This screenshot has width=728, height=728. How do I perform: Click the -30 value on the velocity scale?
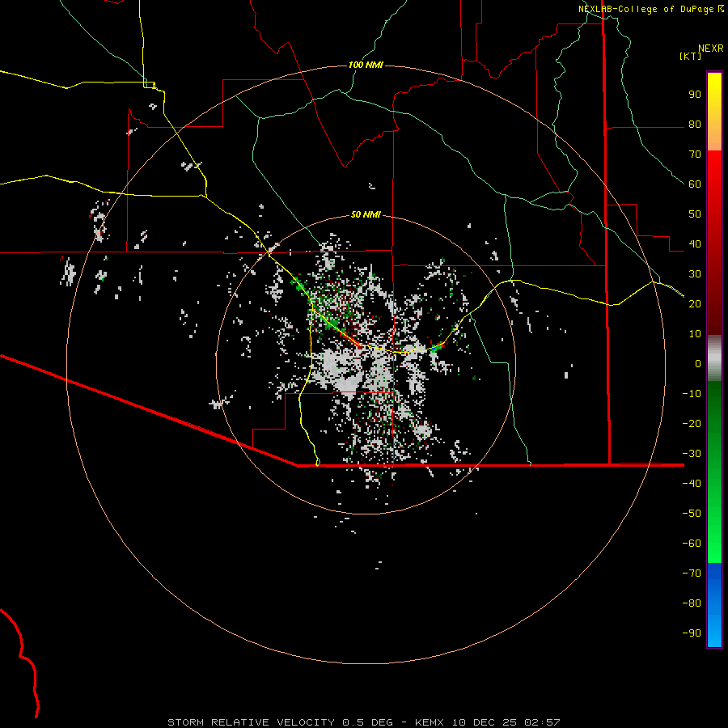(692, 454)
